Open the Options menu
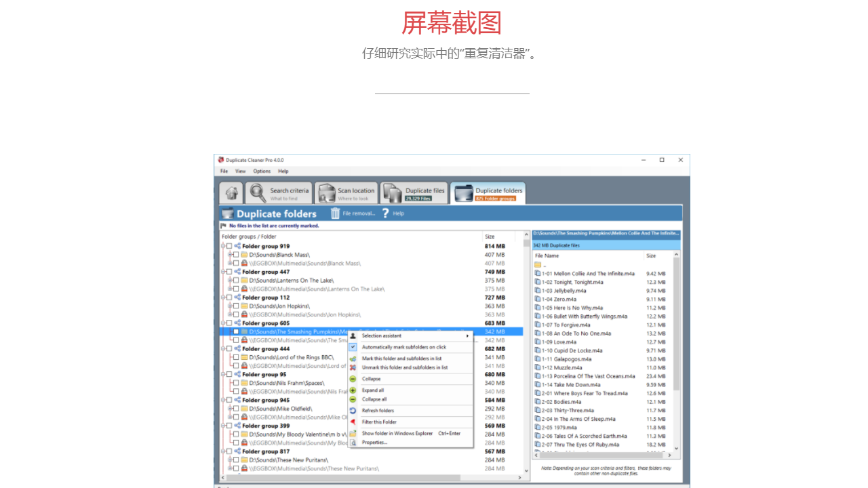The height and width of the screenshot is (488, 868). click(262, 171)
